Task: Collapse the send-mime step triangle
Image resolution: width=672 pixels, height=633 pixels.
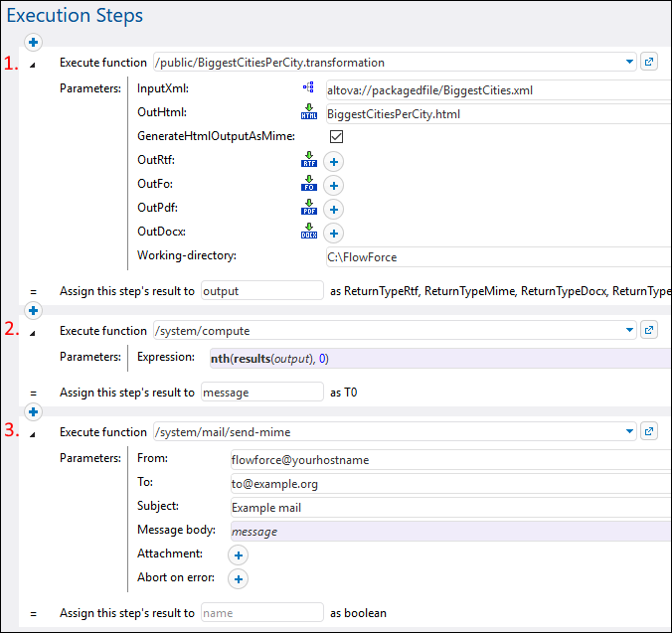Action: click(33, 433)
